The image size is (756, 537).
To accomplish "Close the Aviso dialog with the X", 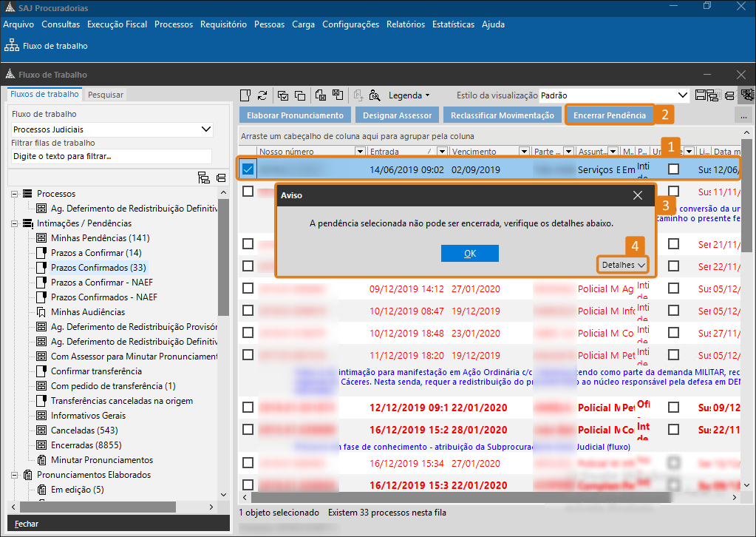I will tap(638, 195).
